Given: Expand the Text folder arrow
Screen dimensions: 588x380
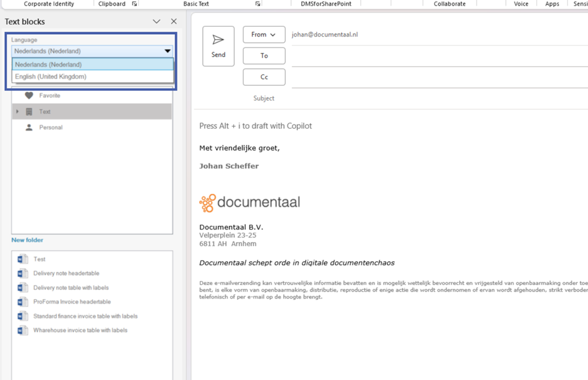Looking at the screenshot, I should [17, 112].
